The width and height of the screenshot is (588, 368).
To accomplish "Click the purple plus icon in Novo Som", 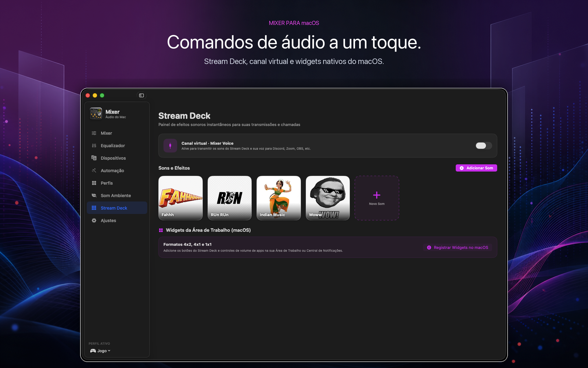I will pos(377,195).
